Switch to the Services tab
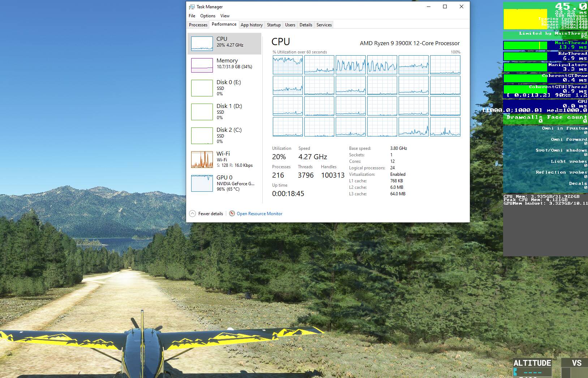Viewport: 588px width, 378px height. click(x=324, y=25)
